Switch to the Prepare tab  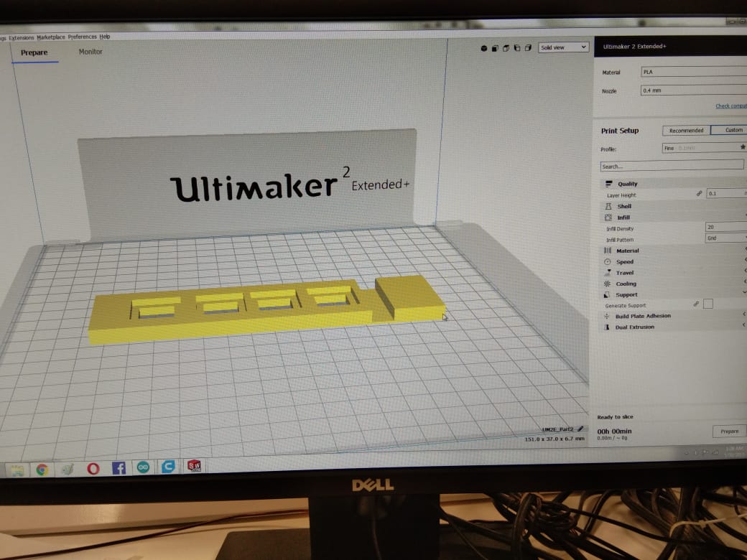coord(34,52)
